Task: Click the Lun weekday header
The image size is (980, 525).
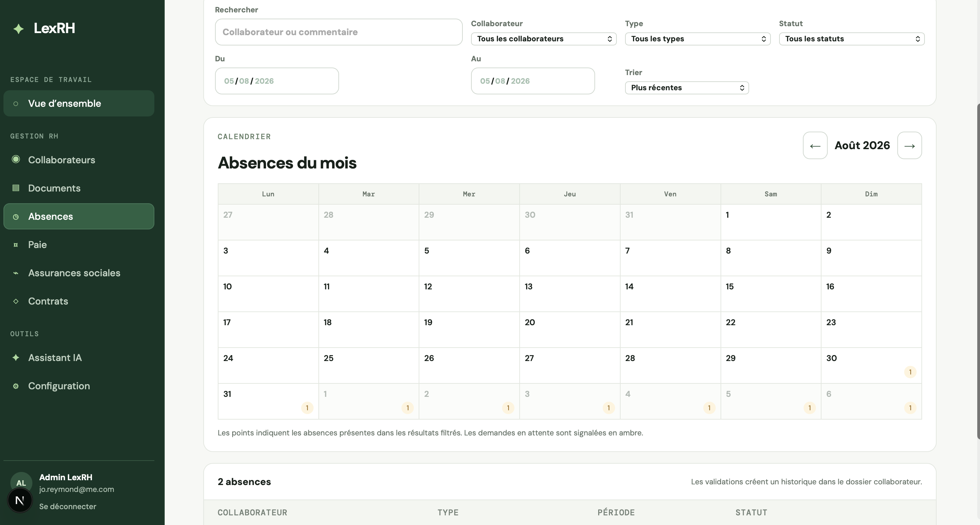Action: pyautogui.click(x=268, y=194)
